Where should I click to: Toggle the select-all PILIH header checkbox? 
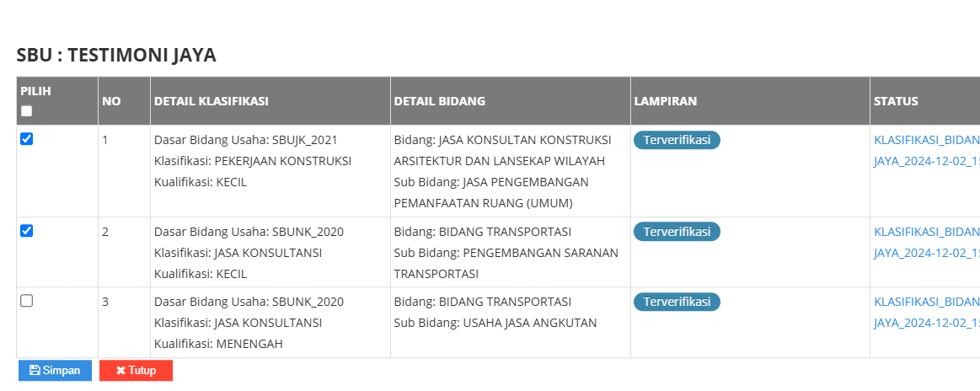pos(26,111)
